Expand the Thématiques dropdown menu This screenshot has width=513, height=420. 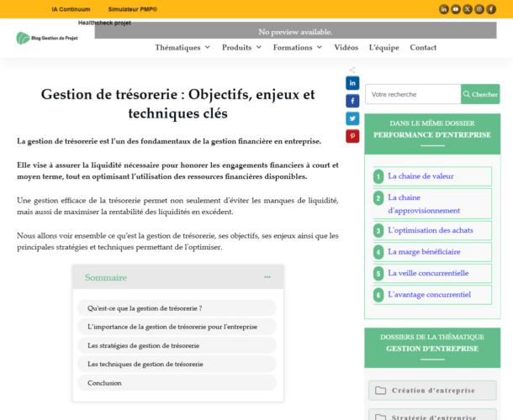pos(182,47)
